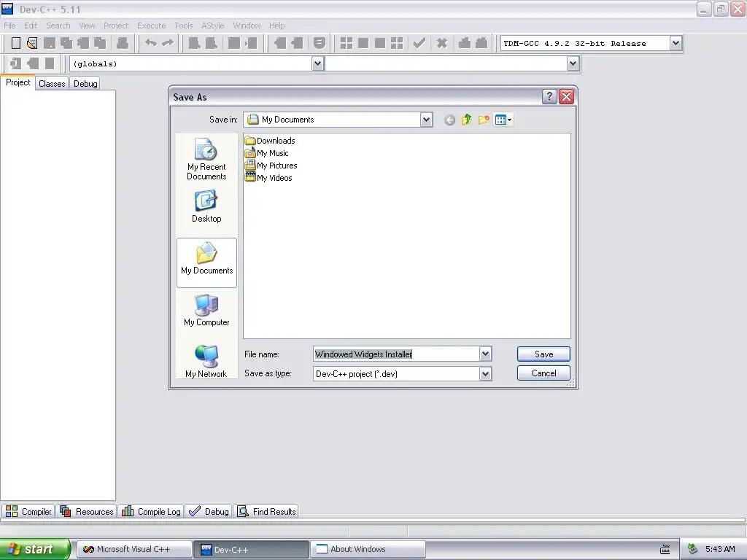Open the Compiler bottom tab
Image resolution: width=747 pixels, height=560 pixels.
[28, 511]
